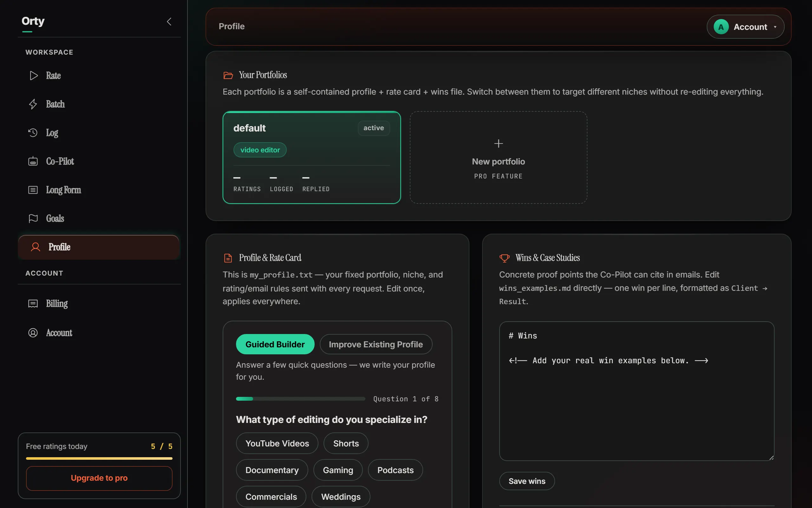
Task: Switch to Guided Builder tab
Action: 275,344
